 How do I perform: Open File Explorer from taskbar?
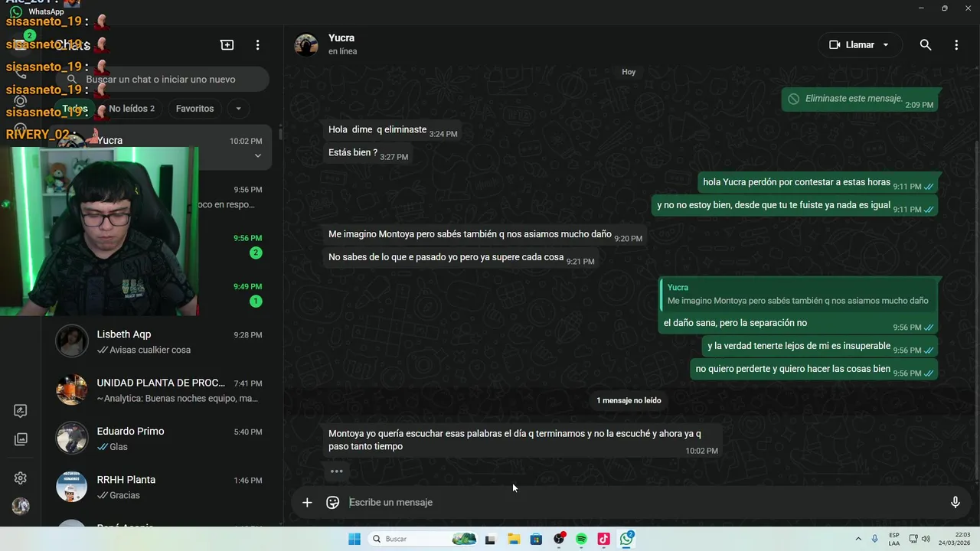[x=514, y=540]
